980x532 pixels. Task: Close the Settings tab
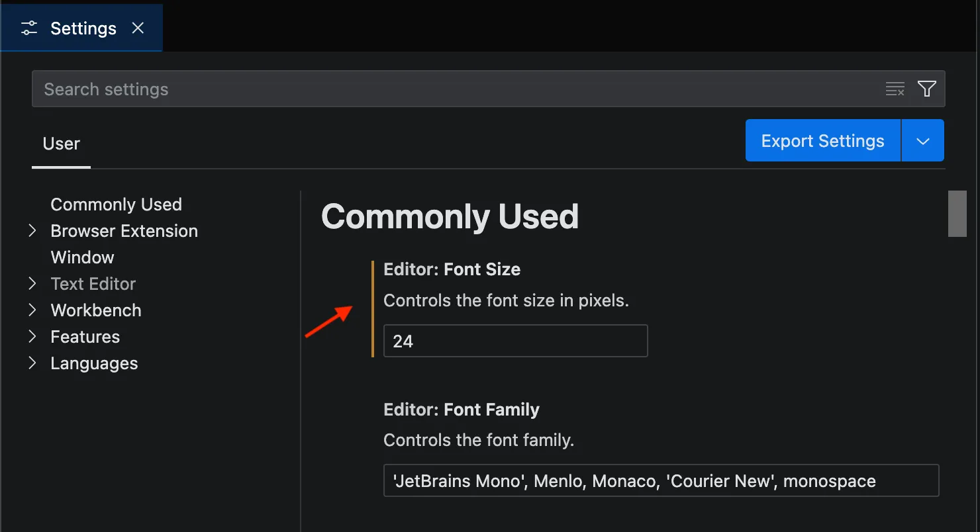[x=138, y=28]
